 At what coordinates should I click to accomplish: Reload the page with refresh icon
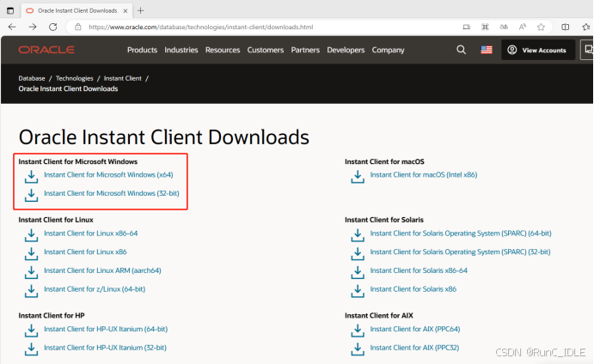[53, 27]
